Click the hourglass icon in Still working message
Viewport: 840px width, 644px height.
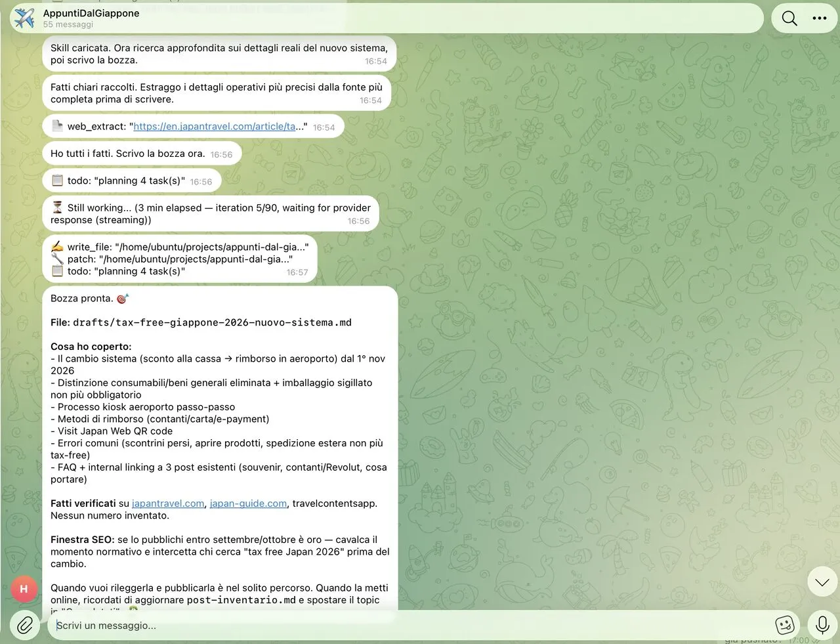57,207
